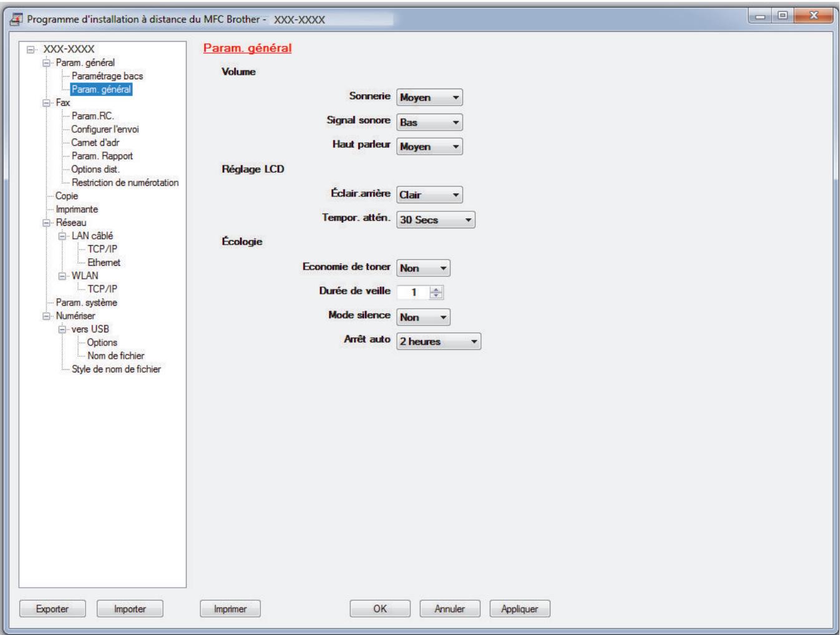Click the Imprimer button
The height and width of the screenshot is (635, 840).
(230, 609)
